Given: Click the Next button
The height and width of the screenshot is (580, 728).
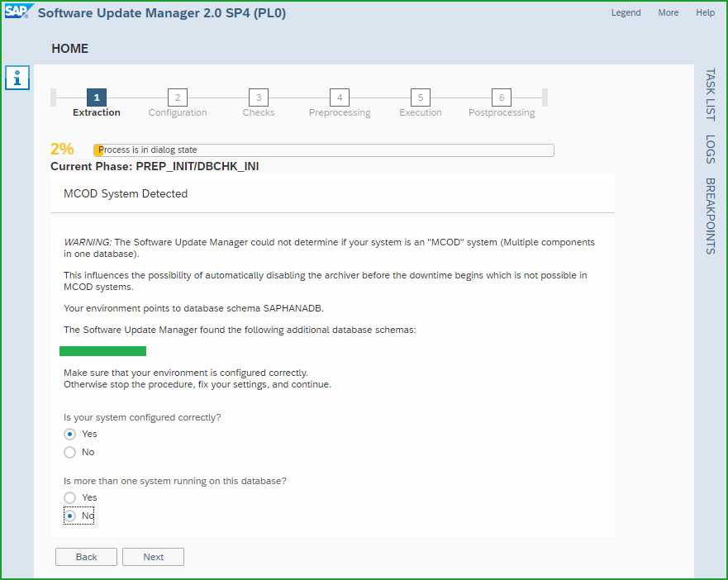Looking at the screenshot, I should tap(153, 557).
